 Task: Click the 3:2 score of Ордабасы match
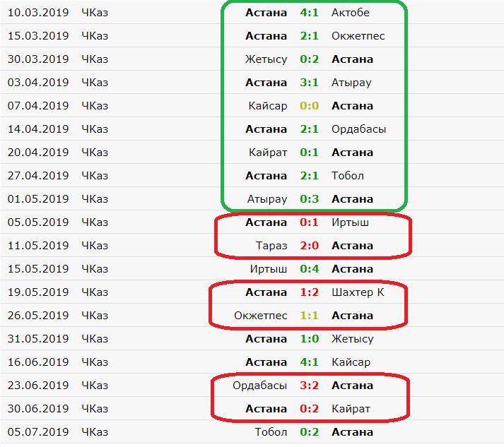[310, 386]
